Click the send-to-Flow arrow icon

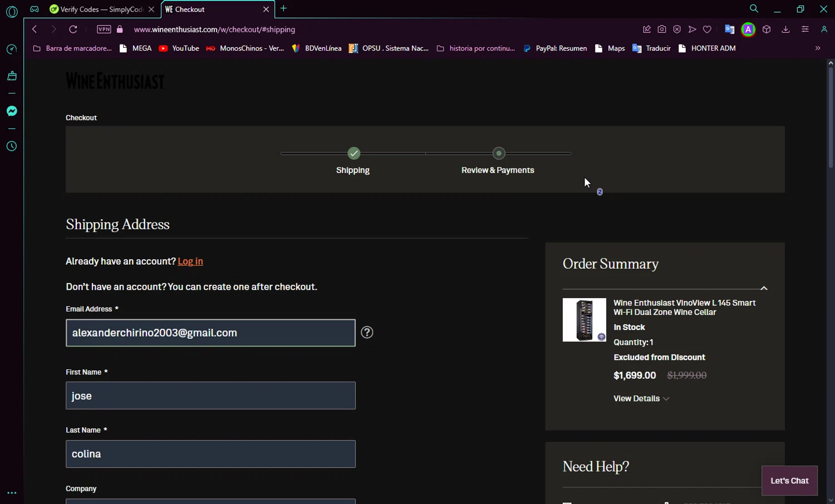[692, 29]
